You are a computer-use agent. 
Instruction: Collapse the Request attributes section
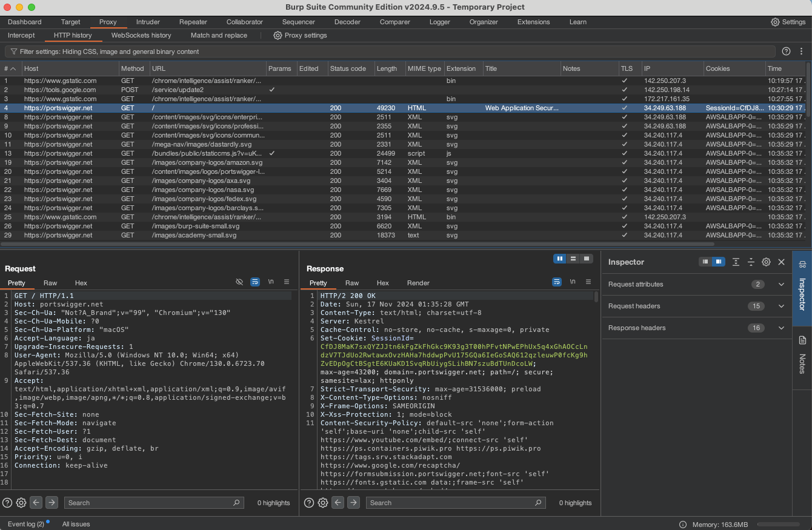pyautogui.click(x=781, y=284)
